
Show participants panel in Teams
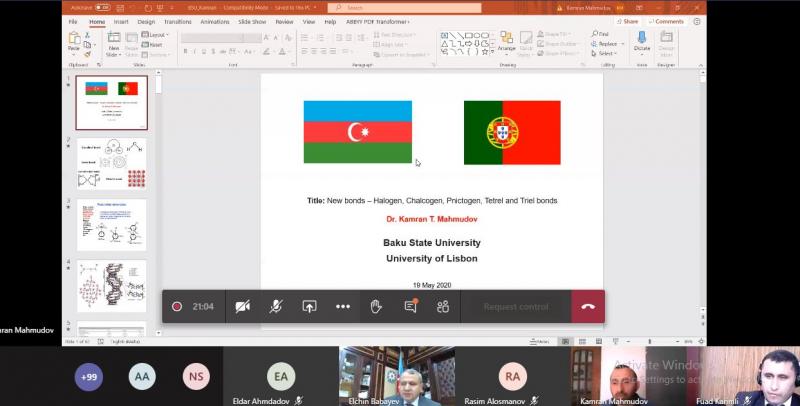point(443,307)
